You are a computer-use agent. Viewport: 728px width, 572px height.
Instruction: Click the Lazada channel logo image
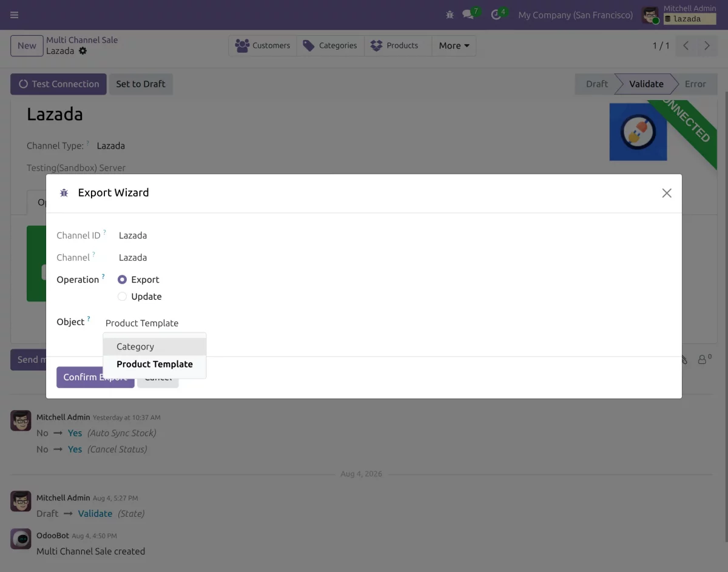[x=638, y=132]
